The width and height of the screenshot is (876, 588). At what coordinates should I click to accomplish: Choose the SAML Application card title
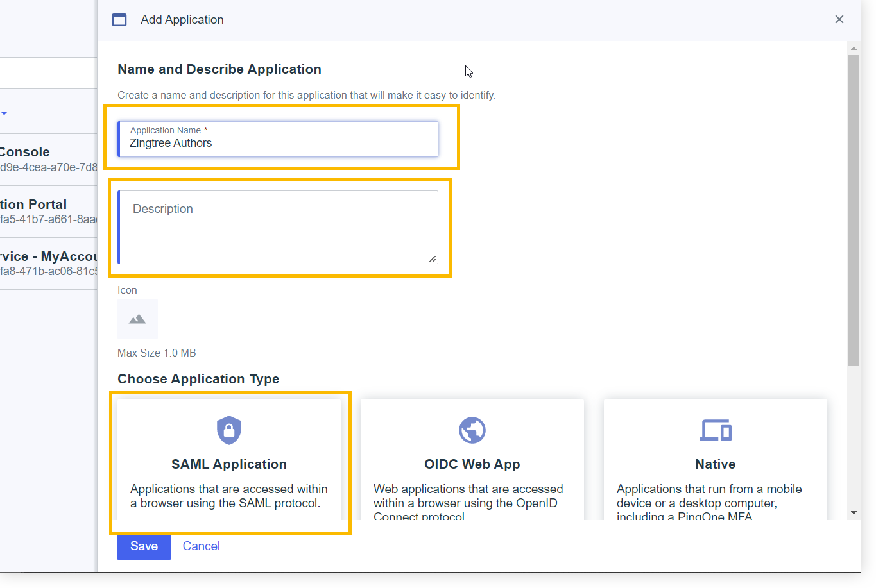coord(229,464)
